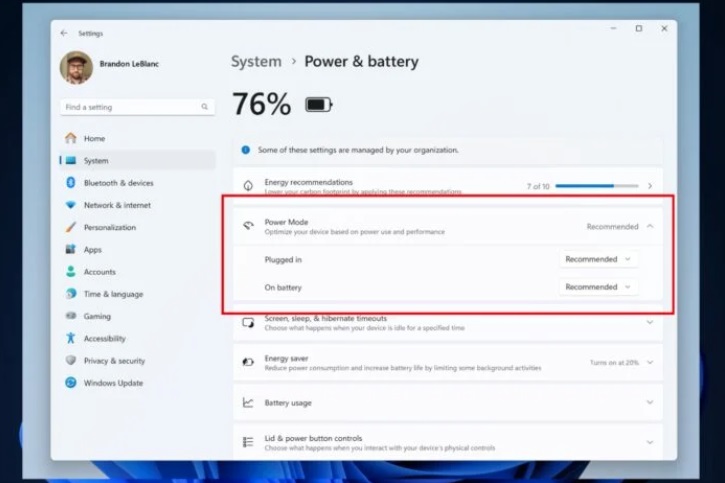Open Accessibility settings label
The image size is (725, 483).
tap(104, 338)
